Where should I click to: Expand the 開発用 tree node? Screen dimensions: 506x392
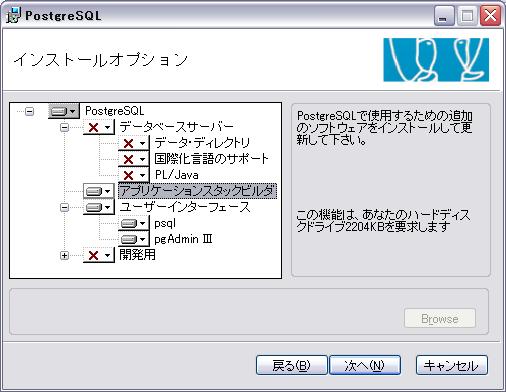[64, 255]
